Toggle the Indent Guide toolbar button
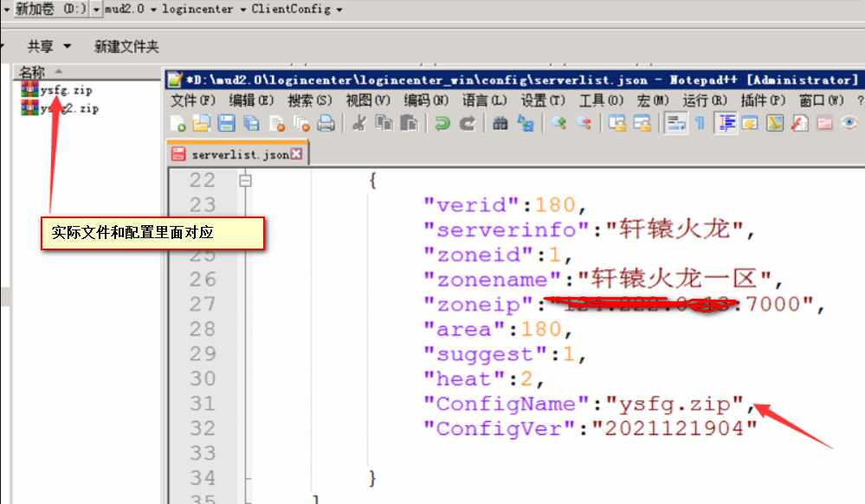Image resolution: width=865 pixels, height=504 pixels. click(x=725, y=124)
